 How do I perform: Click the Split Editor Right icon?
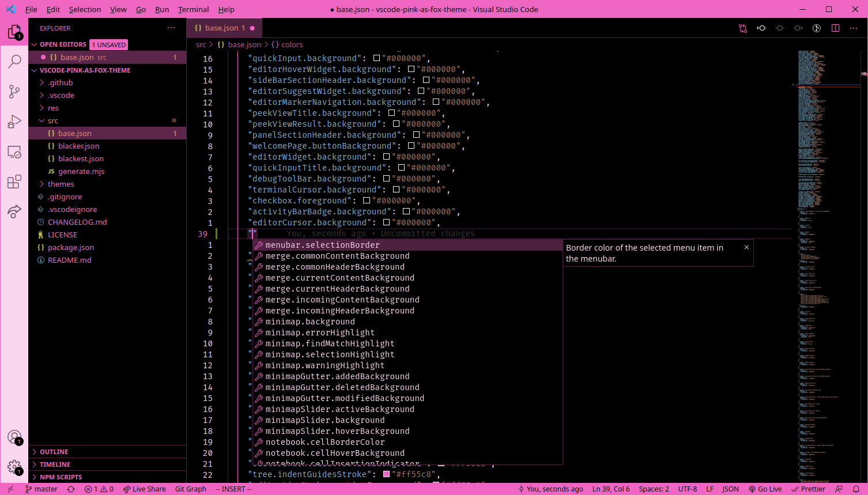coord(835,28)
